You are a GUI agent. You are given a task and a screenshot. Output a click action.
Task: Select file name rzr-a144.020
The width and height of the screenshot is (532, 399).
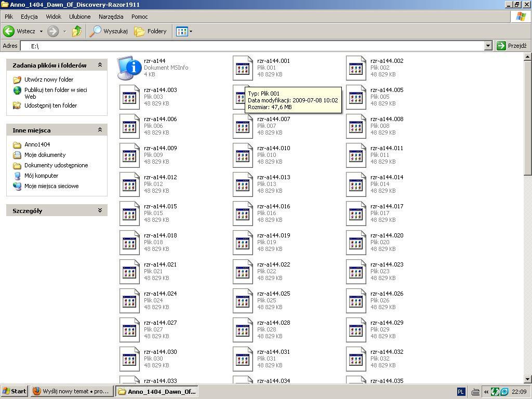click(387, 236)
